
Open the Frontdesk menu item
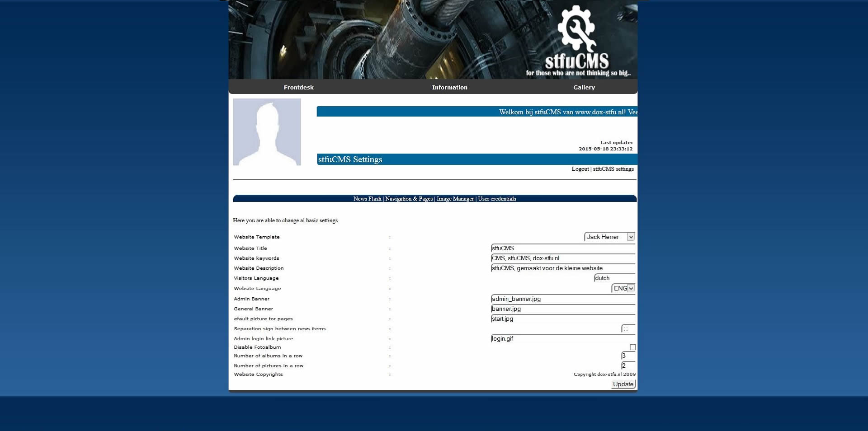pyautogui.click(x=298, y=87)
